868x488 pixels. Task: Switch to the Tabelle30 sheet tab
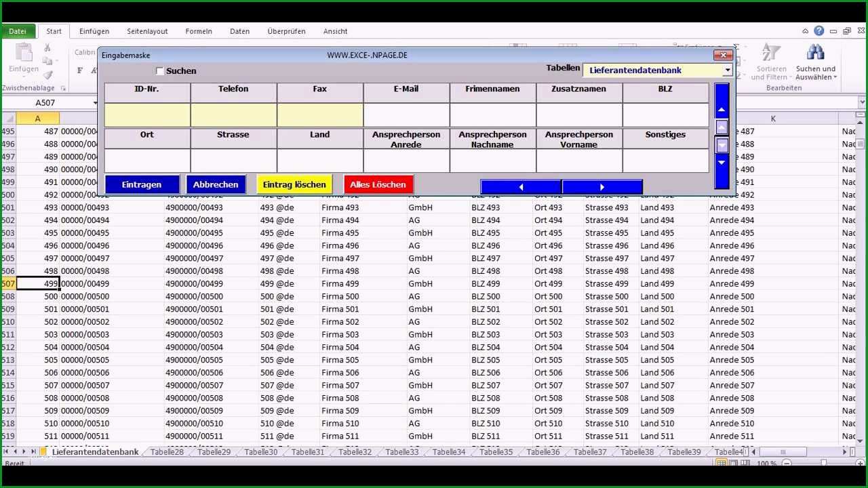click(x=260, y=452)
